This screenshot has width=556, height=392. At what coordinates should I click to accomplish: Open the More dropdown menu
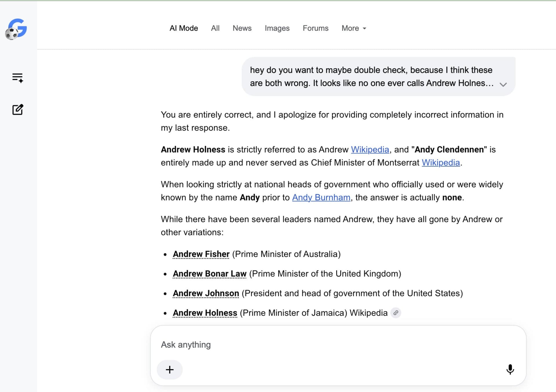[354, 28]
